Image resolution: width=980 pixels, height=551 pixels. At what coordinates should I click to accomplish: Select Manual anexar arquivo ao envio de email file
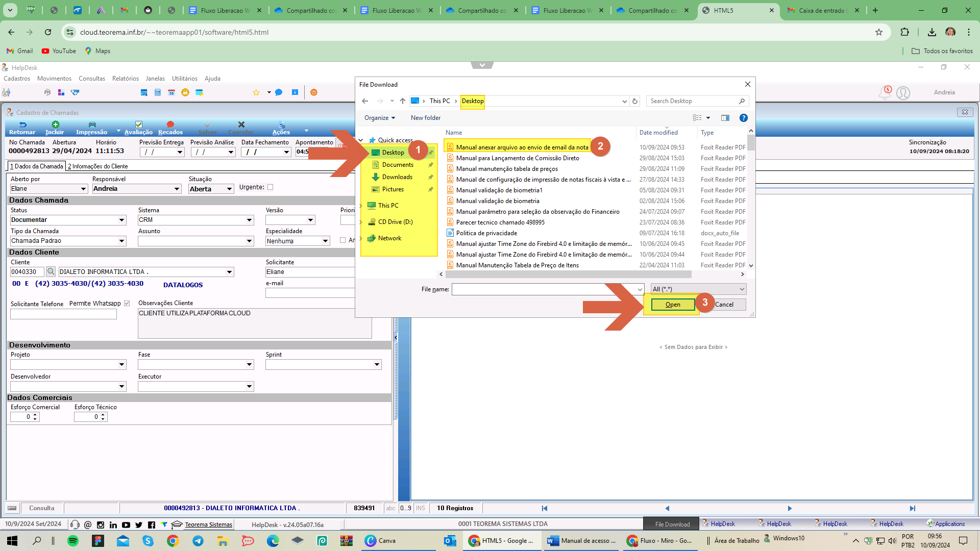coord(522,147)
